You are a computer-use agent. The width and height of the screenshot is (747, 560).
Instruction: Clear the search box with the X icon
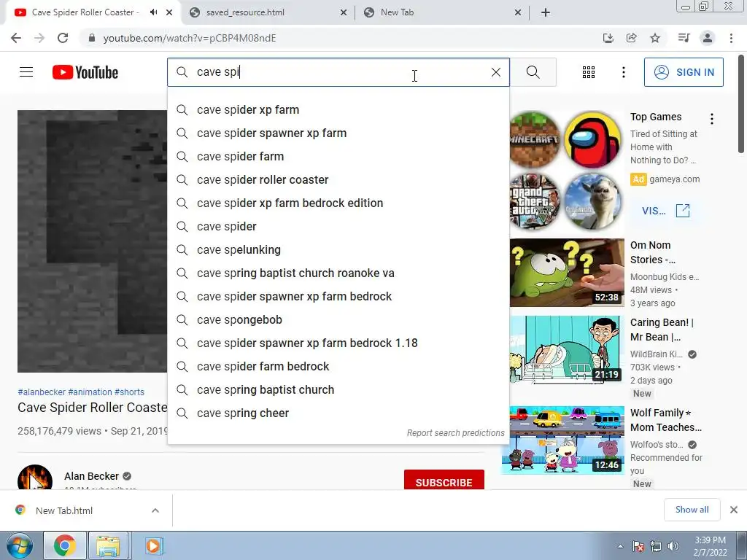pos(496,72)
